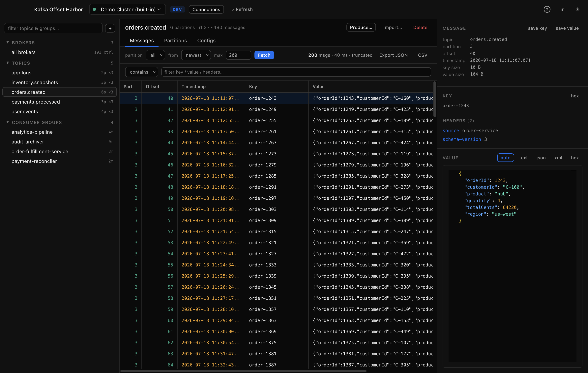588x373 pixels.
Task: Open the payment-reconciler consumer group
Action: click(60, 161)
